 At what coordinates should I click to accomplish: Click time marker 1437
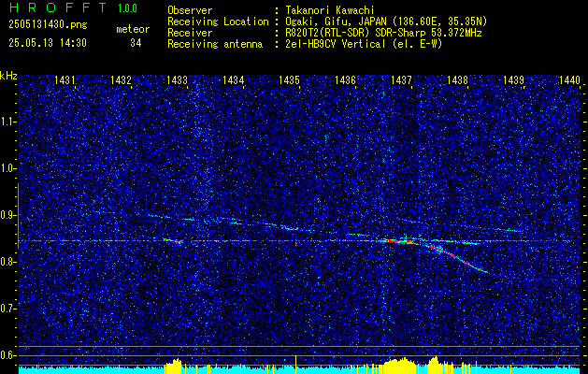(x=401, y=79)
